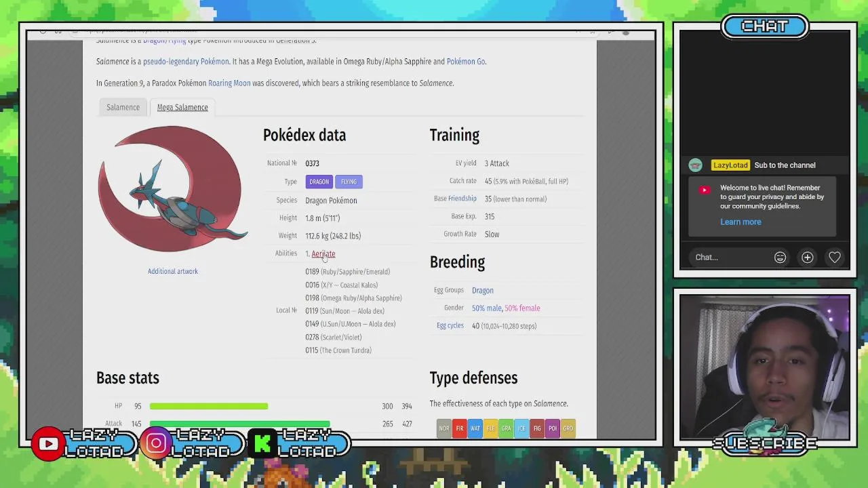
Task: Click the GRA type defense cell
Action: tap(506, 428)
